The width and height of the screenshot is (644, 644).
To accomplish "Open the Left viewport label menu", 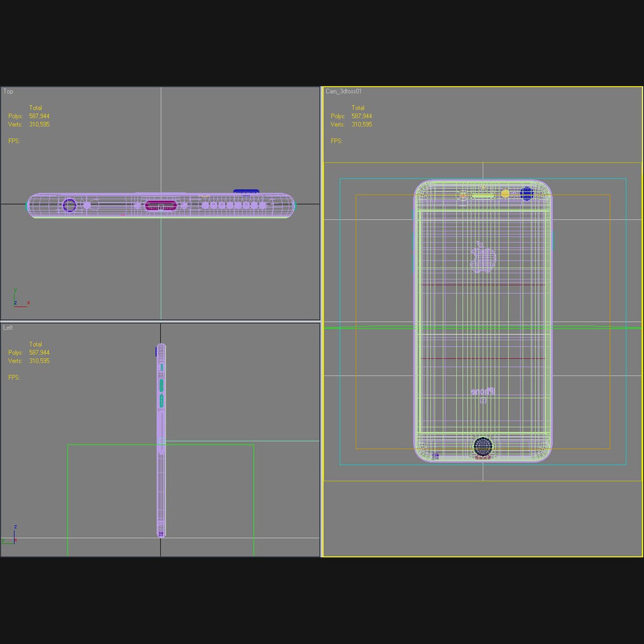I will click(x=8, y=328).
